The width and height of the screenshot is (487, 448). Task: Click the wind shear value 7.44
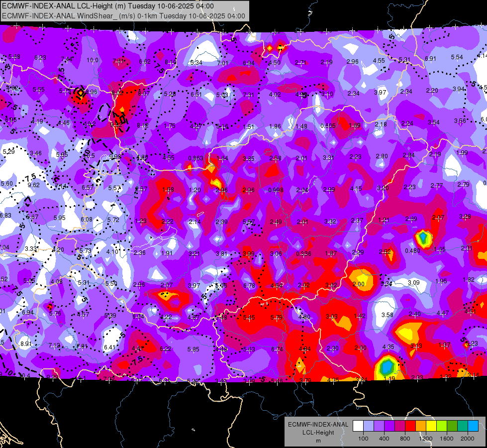point(67,59)
